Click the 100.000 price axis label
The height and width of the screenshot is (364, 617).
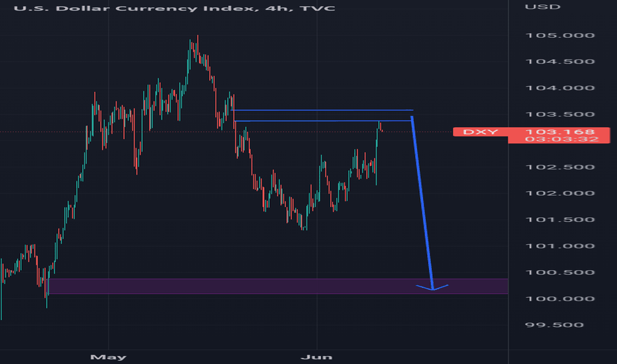click(x=559, y=298)
